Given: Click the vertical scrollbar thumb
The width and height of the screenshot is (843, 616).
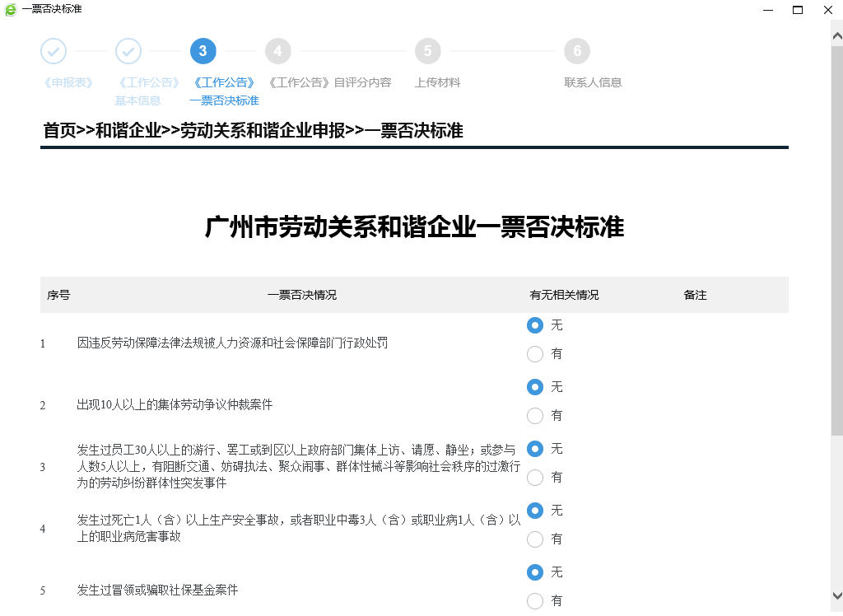Looking at the screenshot, I should point(837,240).
